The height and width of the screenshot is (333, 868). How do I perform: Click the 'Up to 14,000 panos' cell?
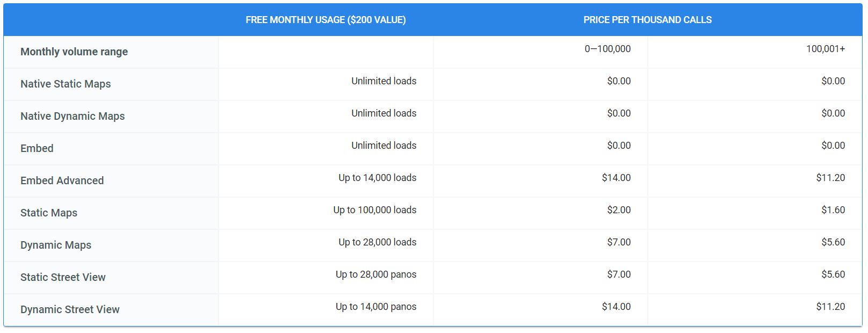tap(376, 307)
